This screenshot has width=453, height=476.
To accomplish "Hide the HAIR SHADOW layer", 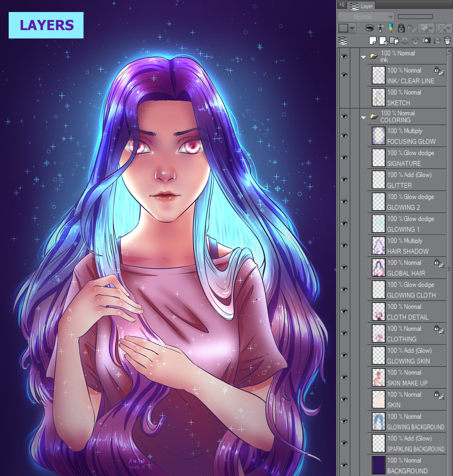I will pyautogui.click(x=344, y=245).
